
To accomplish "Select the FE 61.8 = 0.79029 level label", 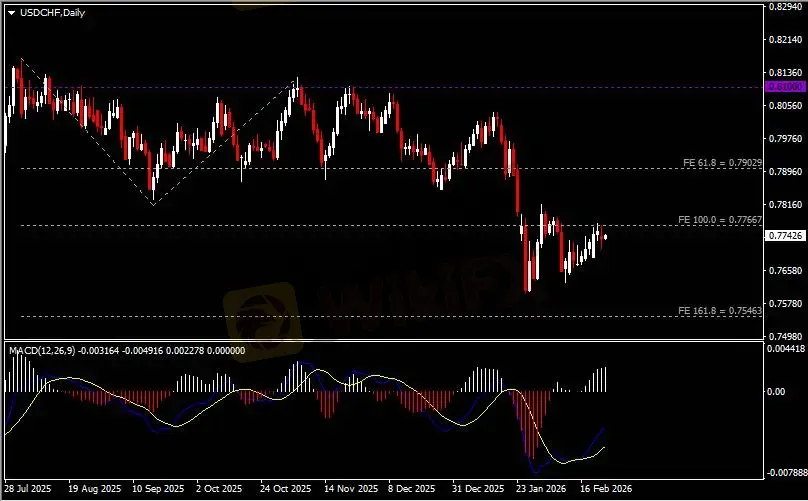I will point(722,162).
